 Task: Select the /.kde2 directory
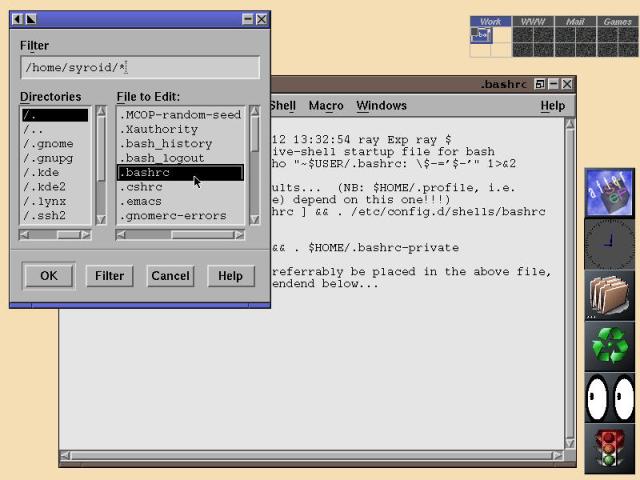tap(55, 187)
